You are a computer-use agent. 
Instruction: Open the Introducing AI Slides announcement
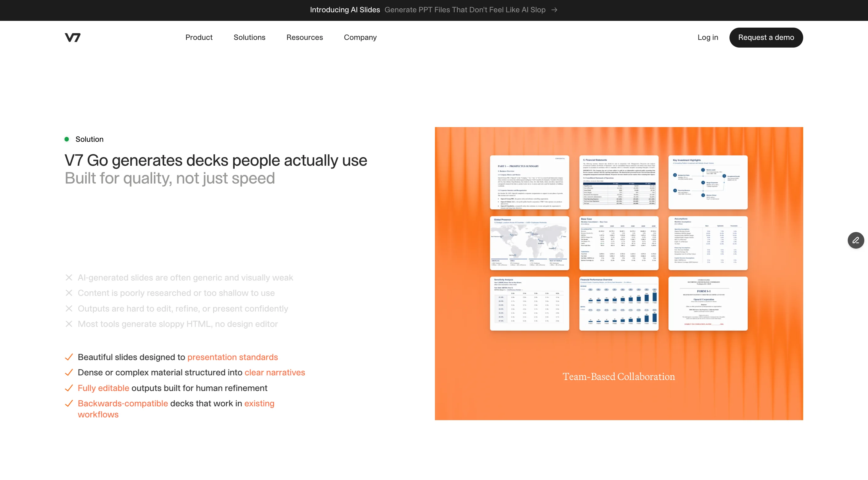[345, 10]
